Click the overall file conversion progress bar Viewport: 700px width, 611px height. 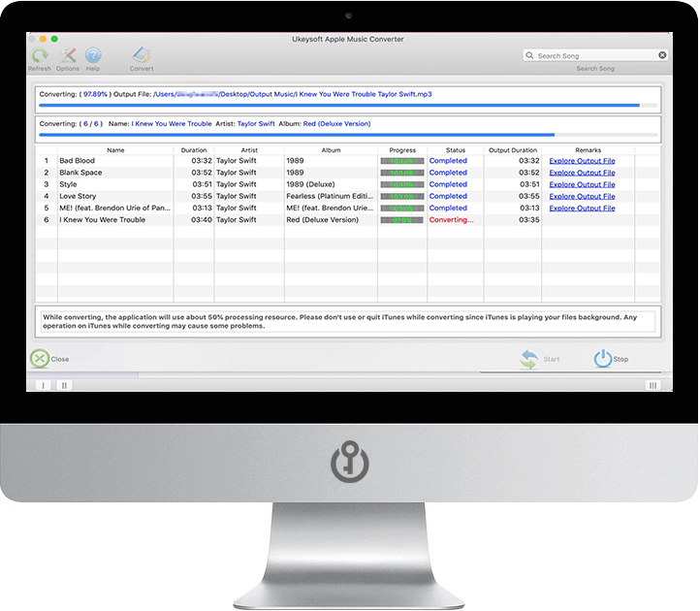tap(348, 106)
